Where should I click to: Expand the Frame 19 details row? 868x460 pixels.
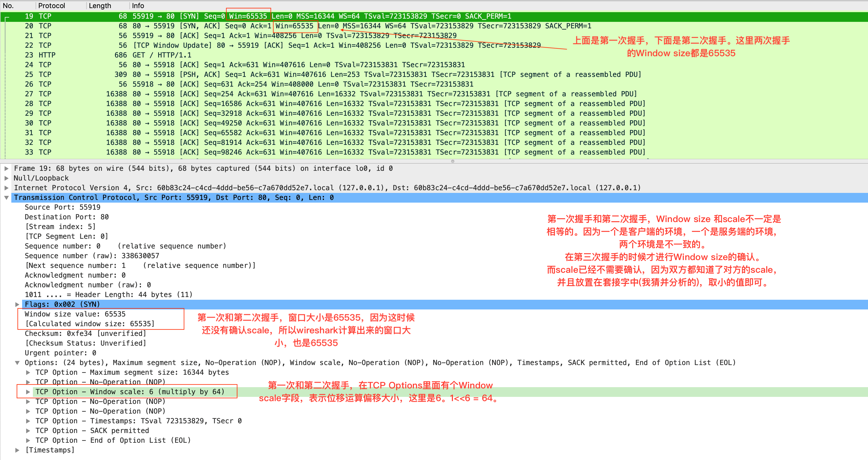pos(6,168)
